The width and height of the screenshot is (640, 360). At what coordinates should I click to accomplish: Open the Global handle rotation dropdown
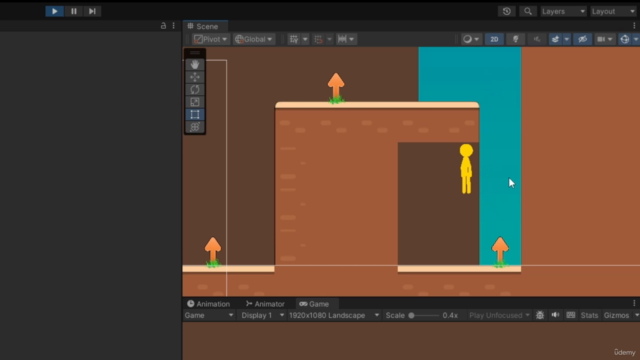[253, 39]
